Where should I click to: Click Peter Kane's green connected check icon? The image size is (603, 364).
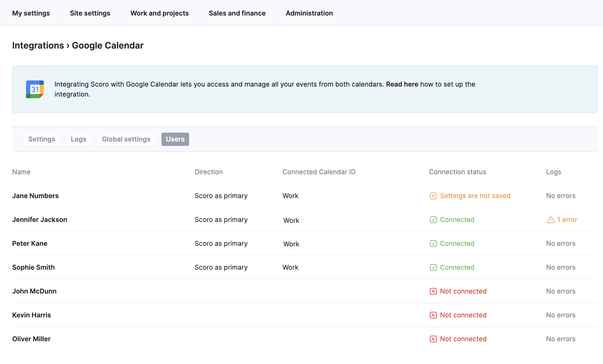click(x=433, y=244)
